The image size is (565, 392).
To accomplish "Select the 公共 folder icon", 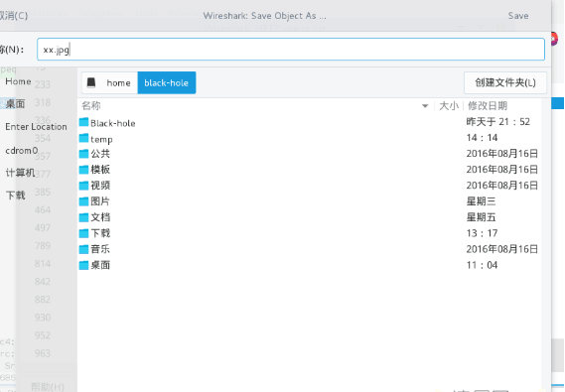I will click(84, 154).
